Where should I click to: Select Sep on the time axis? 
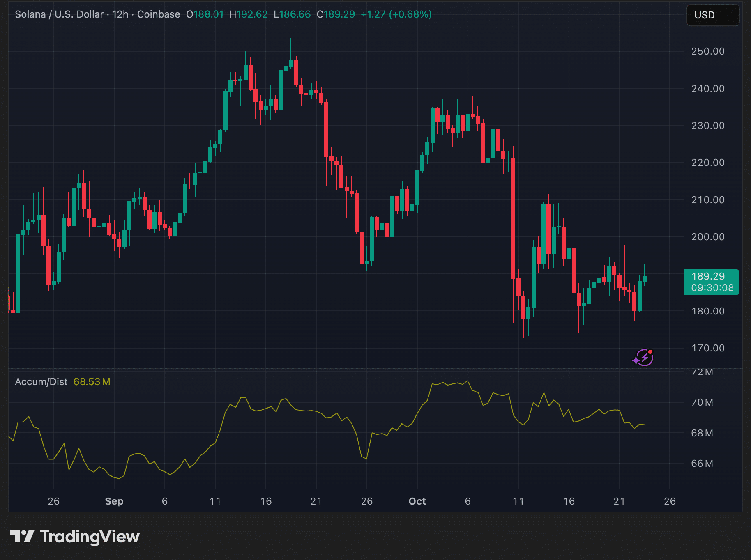coord(114,501)
